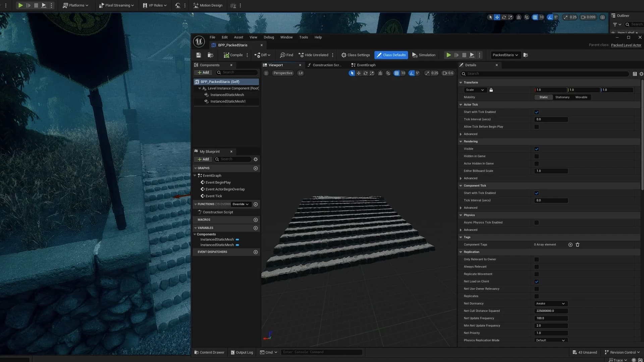Set mobility to Movable
Screen dimensions: 644x362
coord(581,97)
